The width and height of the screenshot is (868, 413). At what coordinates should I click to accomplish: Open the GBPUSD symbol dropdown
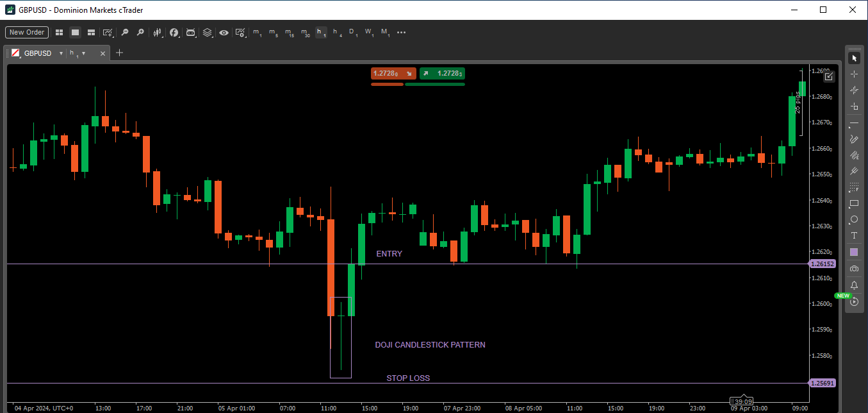[x=61, y=53]
